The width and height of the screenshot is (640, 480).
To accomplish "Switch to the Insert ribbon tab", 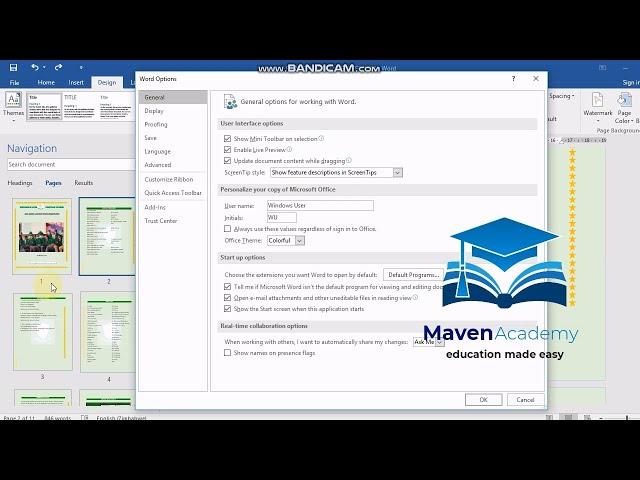I will 76,83.
